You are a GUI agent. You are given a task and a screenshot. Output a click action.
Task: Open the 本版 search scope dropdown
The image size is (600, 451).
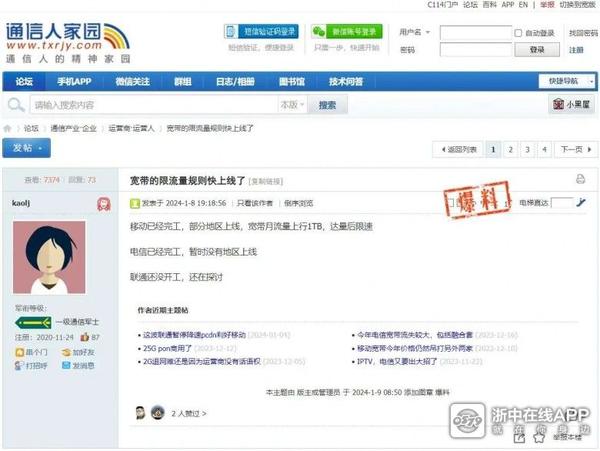291,105
